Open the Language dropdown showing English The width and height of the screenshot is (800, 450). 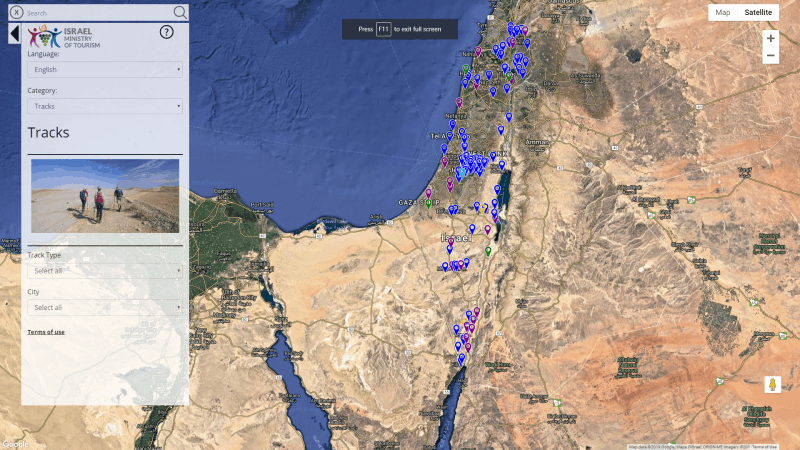[x=105, y=70]
